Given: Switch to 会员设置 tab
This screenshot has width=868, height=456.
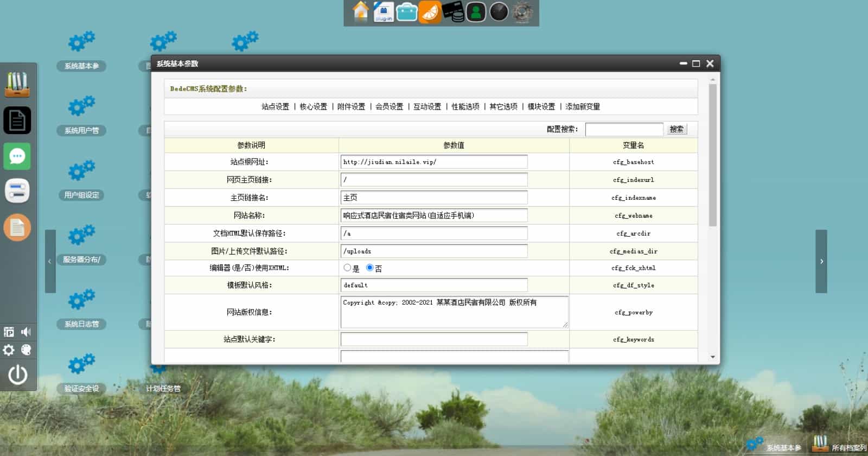Looking at the screenshot, I should (x=390, y=106).
